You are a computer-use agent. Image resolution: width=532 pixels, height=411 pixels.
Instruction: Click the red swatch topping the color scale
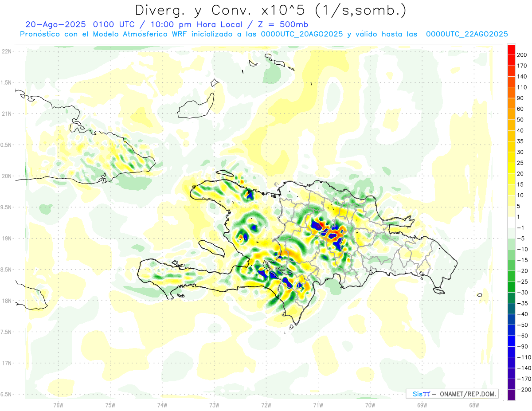click(x=512, y=50)
